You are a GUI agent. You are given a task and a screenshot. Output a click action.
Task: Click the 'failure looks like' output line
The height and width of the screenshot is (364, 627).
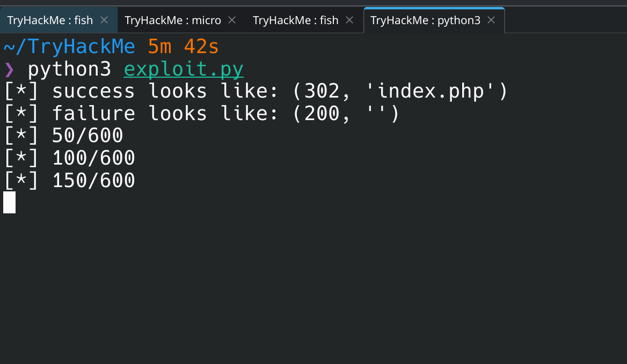click(x=201, y=114)
